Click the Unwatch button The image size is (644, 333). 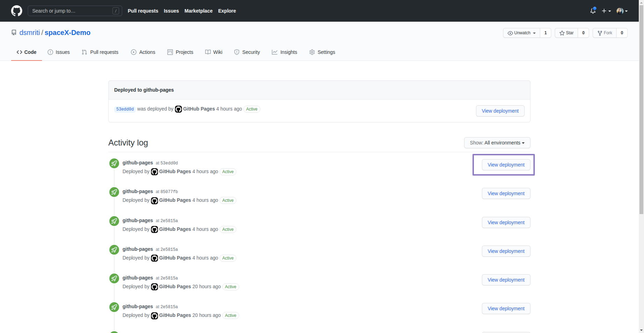click(521, 33)
